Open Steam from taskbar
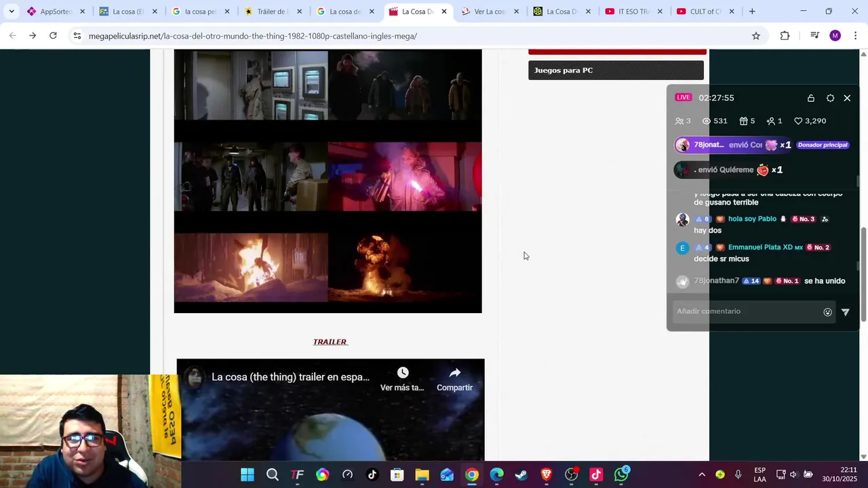This screenshot has width=868, height=488. pos(521,475)
